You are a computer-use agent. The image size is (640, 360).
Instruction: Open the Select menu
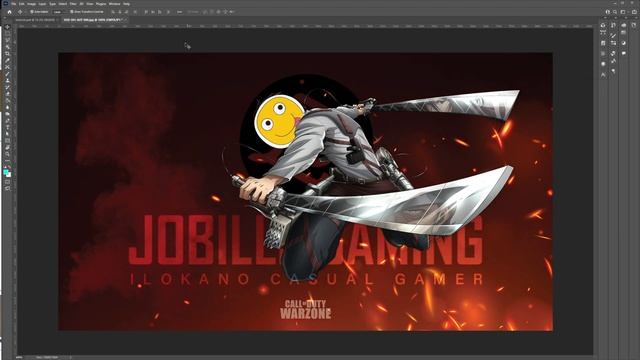(63, 4)
